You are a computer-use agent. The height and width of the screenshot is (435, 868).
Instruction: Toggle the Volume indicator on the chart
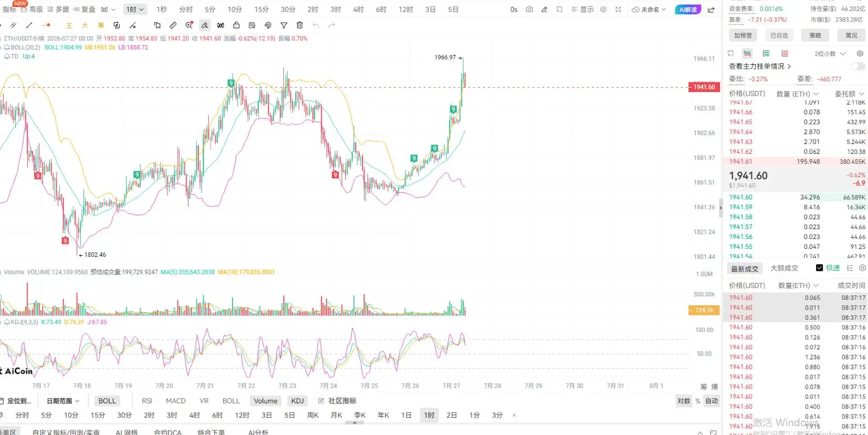[x=266, y=401]
